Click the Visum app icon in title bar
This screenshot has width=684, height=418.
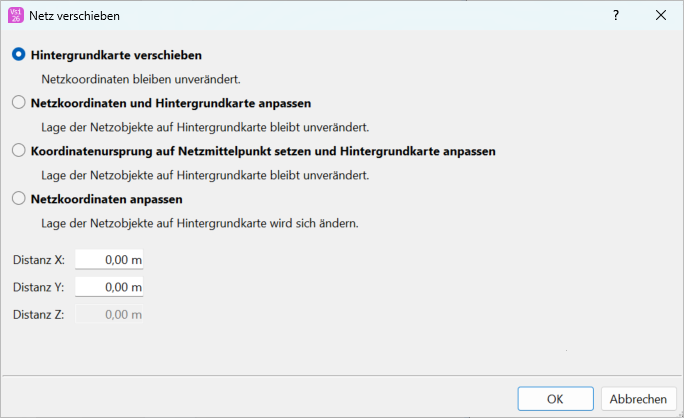point(15,15)
